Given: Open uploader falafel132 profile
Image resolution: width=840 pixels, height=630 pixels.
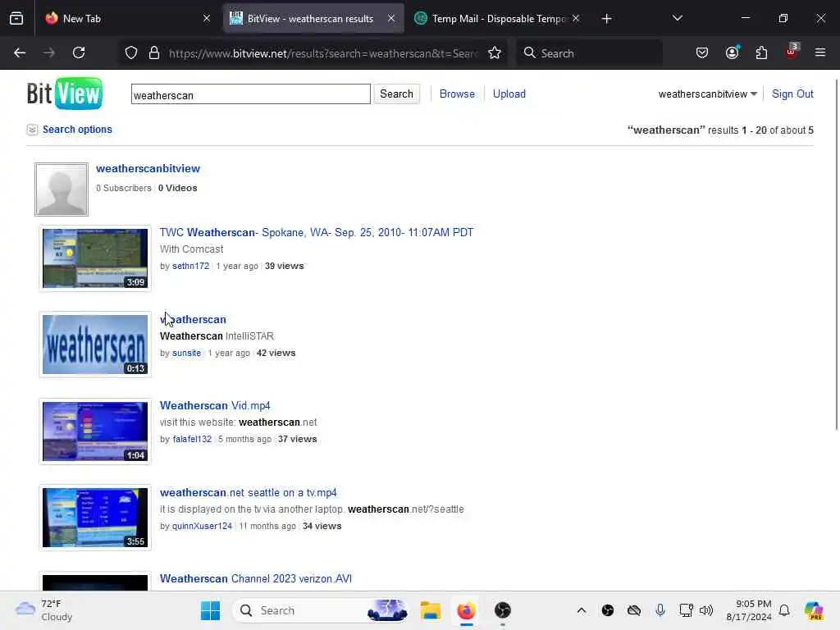Looking at the screenshot, I should 192,440.
